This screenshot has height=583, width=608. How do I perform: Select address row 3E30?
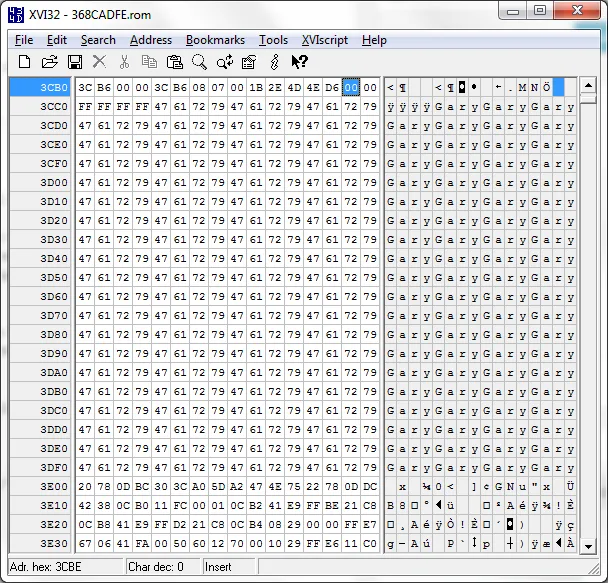pyautogui.click(x=40, y=543)
